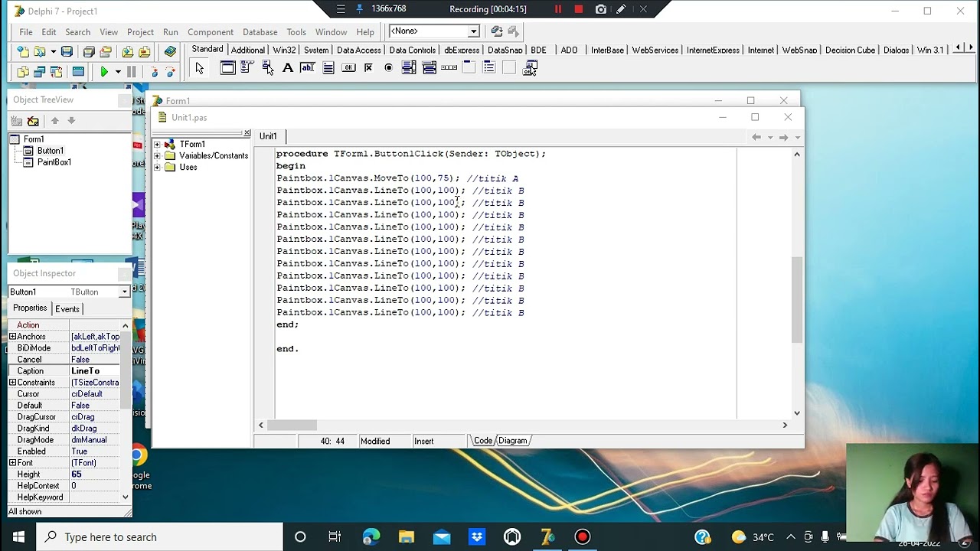Click the Save disk icon on the toolbar
980x551 pixels.
point(67,51)
